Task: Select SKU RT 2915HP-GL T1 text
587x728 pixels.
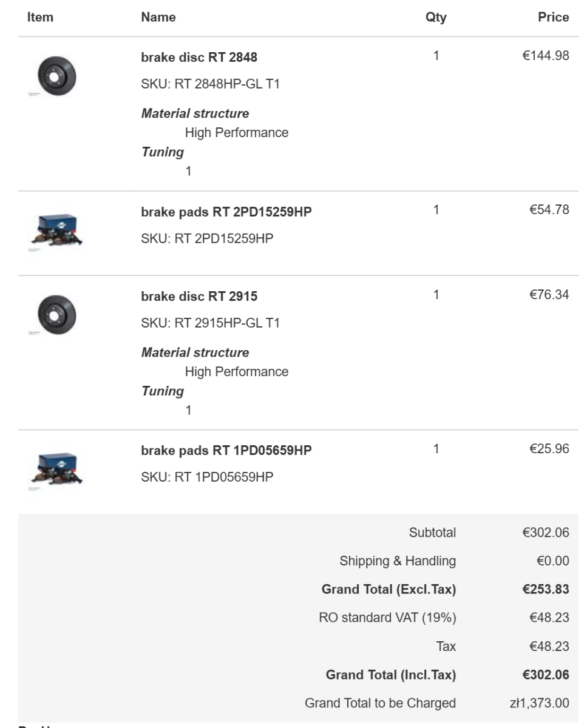Action: (210, 323)
